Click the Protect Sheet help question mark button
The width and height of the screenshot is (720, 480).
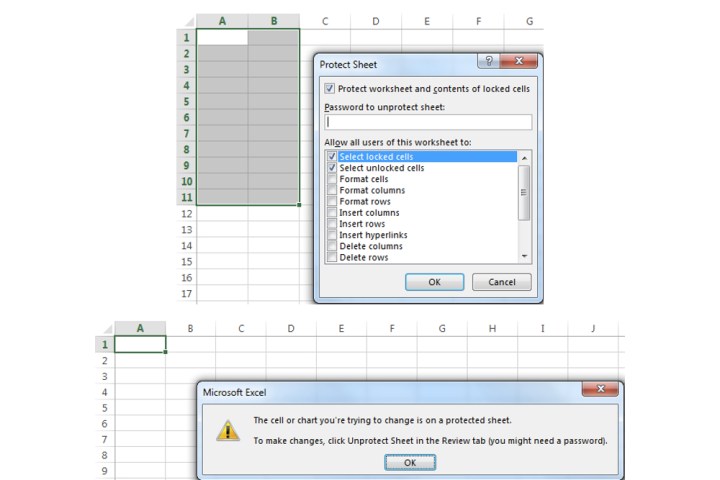[488, 62]
